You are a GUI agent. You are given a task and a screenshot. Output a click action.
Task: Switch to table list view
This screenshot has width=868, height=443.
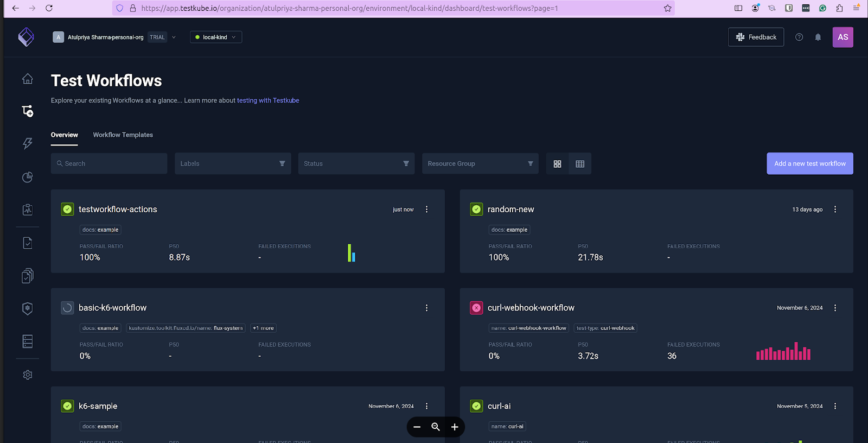[580, 163]
